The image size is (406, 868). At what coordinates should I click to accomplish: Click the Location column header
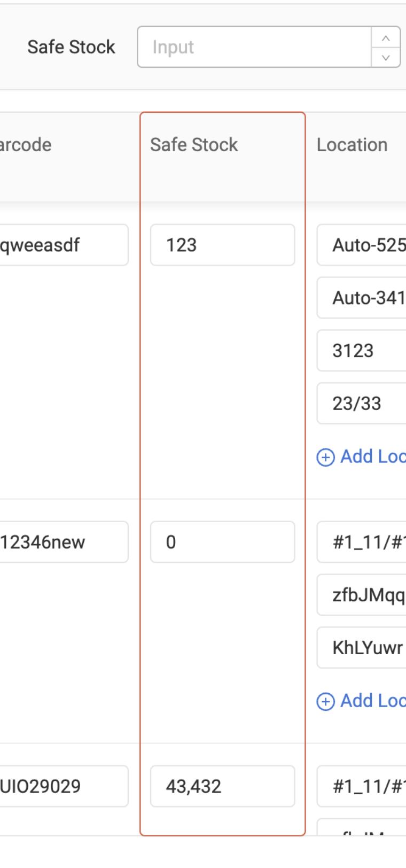[x=352, y=145]
